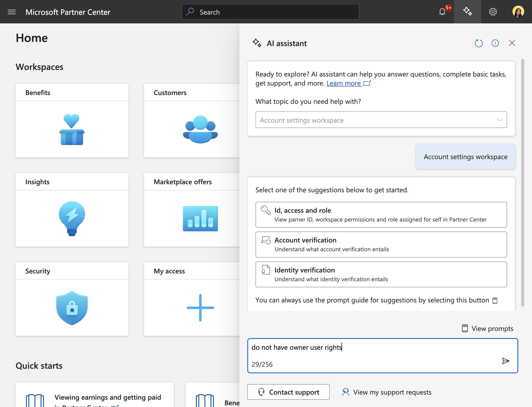Click the Security shield icon
The width and height of the screenshot is (532, 407).
(72, 308)
